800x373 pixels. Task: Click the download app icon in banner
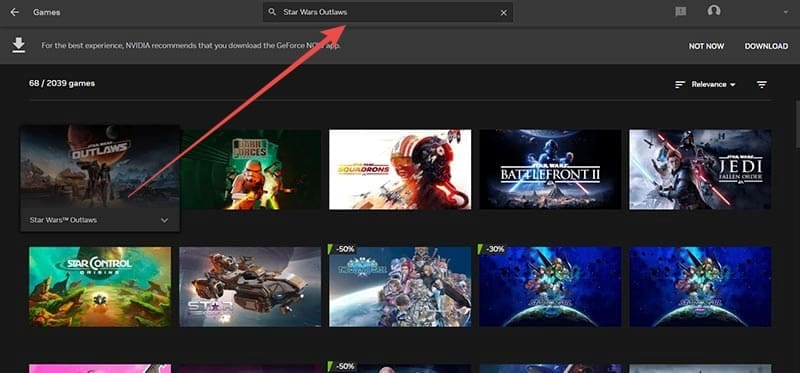pyautogui.click(x=19, y=45)
